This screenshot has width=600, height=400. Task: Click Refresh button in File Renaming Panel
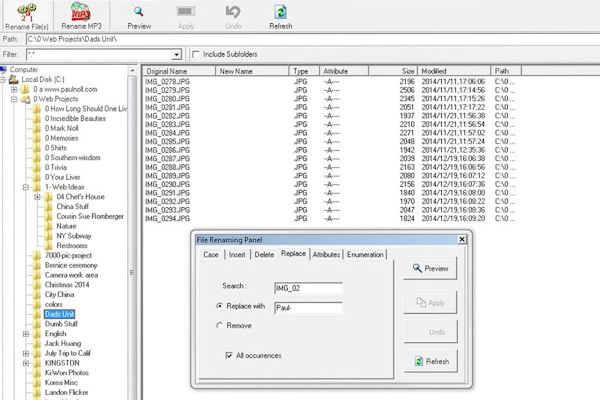[431, 361]
